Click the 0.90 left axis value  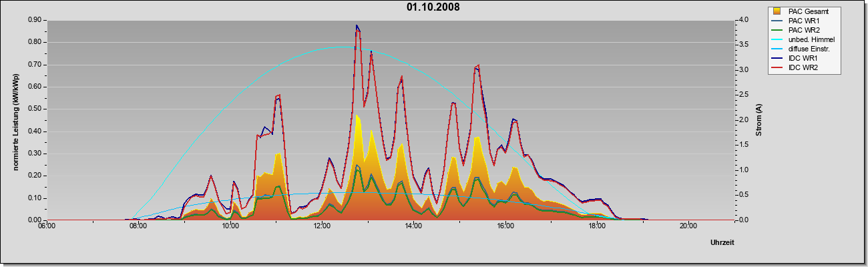tap(35, 20)
